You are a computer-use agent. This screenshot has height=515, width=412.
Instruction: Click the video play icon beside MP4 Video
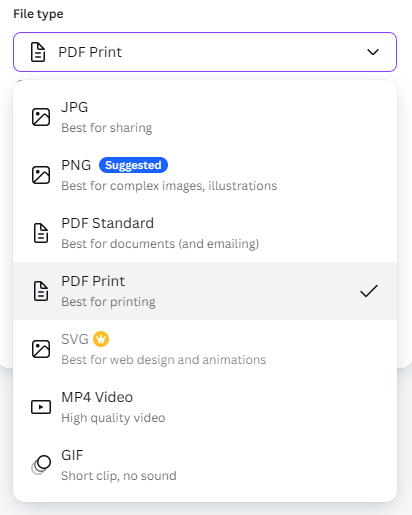41,407
